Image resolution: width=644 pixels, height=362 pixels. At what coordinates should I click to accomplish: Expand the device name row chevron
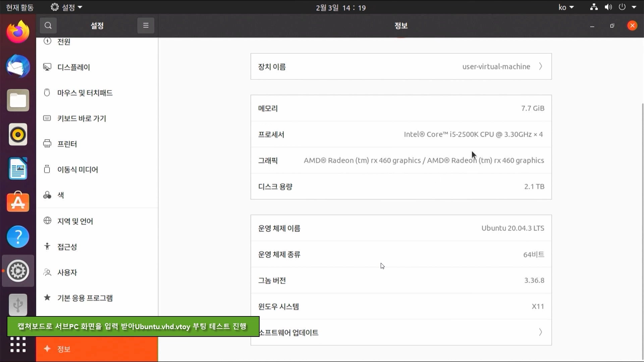pyautogui.click(x=540, y=66)
